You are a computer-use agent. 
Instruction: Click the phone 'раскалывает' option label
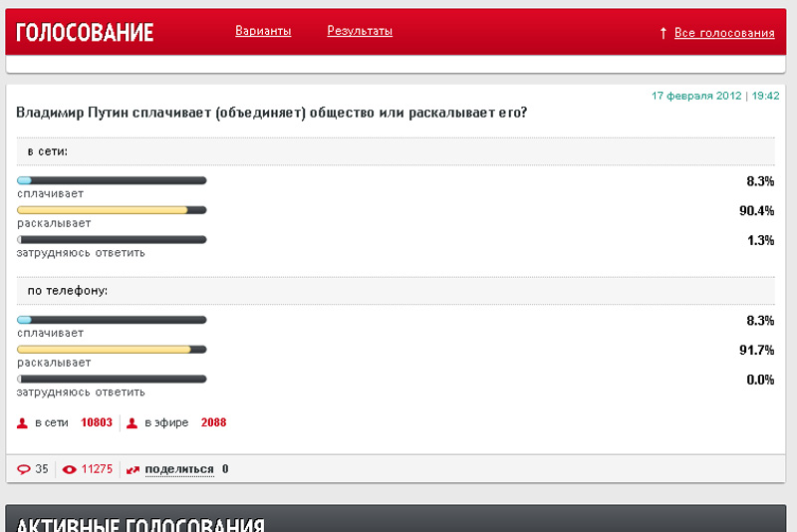click(54, 363)
